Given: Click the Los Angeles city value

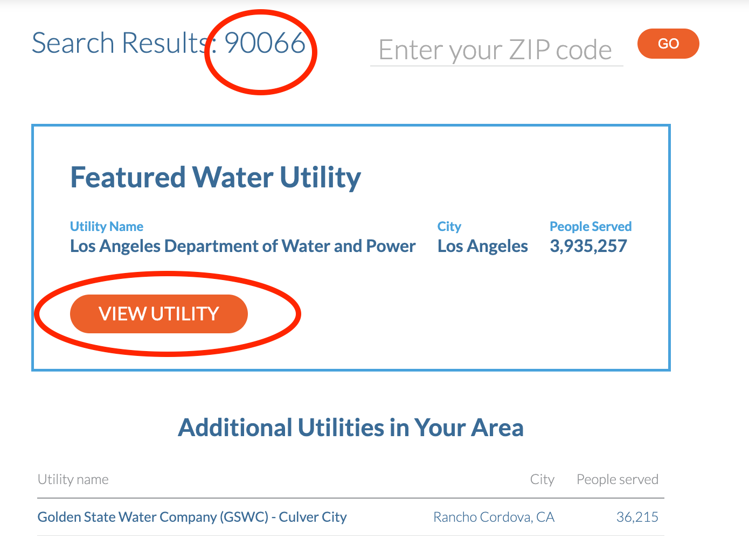Looking at the screenshot, I should coord(482,246).
